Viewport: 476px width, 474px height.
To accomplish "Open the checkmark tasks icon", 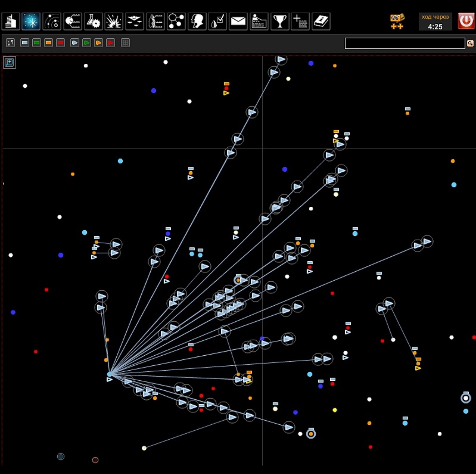I will pos(218,21).
